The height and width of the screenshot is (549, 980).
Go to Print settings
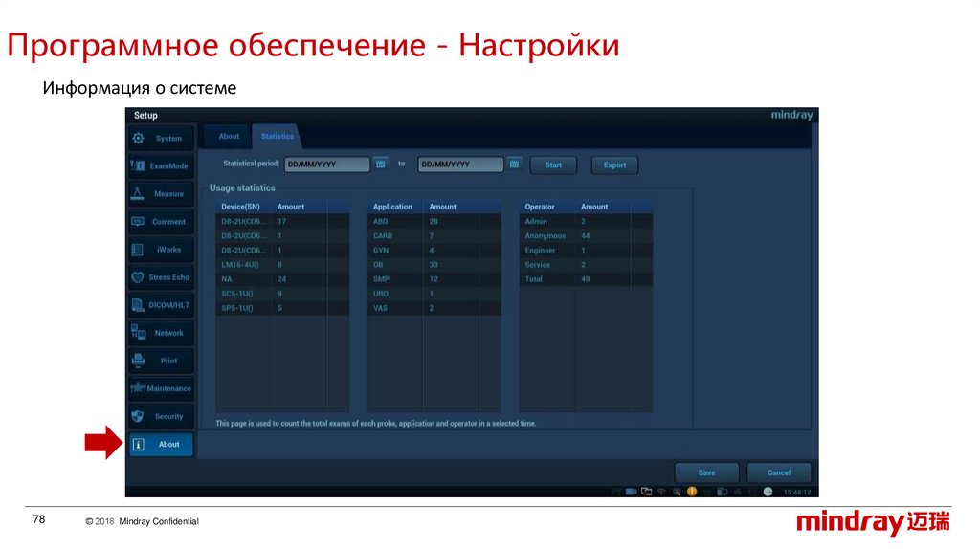pyautogui.click(x=161, y=361)
